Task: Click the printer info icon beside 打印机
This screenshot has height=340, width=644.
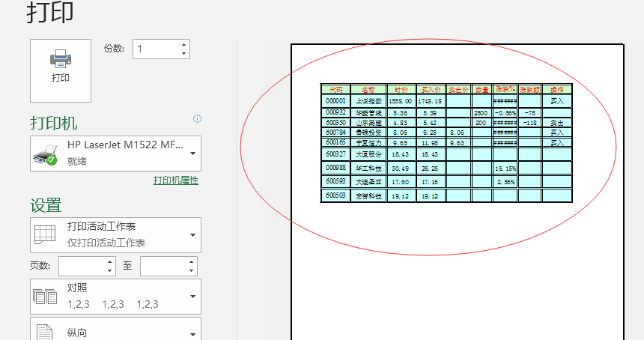Action: (197, 118)
